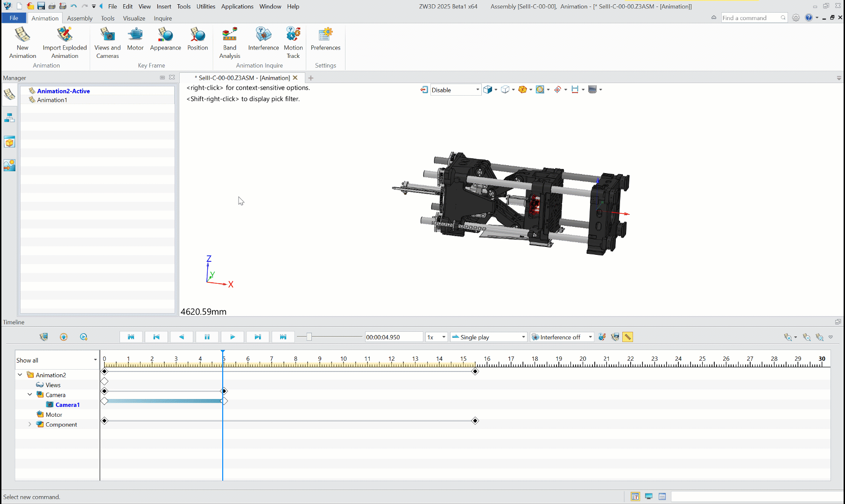
Task: Select Animation1 in the Manager list
Action: pyautogui.click(x=52, y=100)
